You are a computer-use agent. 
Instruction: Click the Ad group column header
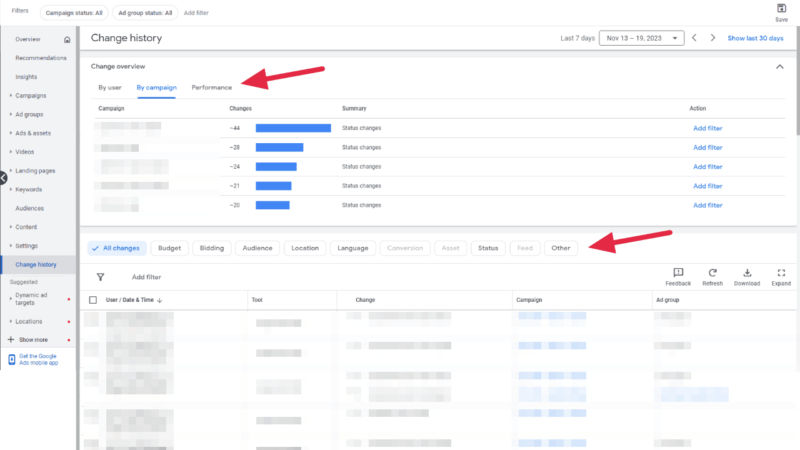(x=667, y=300)
